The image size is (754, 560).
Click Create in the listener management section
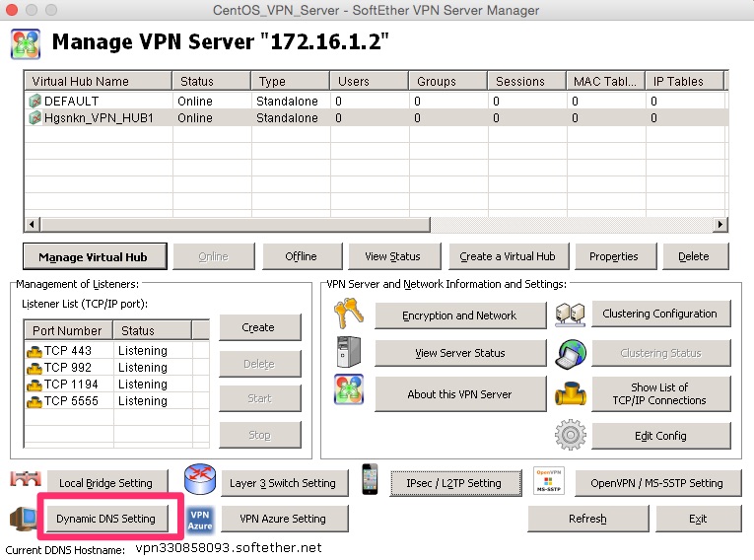tap(259, 327)
